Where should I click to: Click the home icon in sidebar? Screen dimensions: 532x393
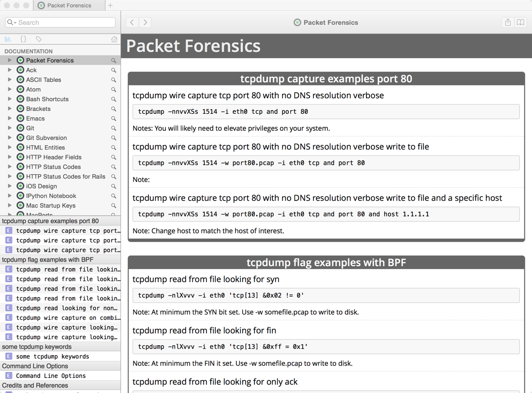click(114, 39)
